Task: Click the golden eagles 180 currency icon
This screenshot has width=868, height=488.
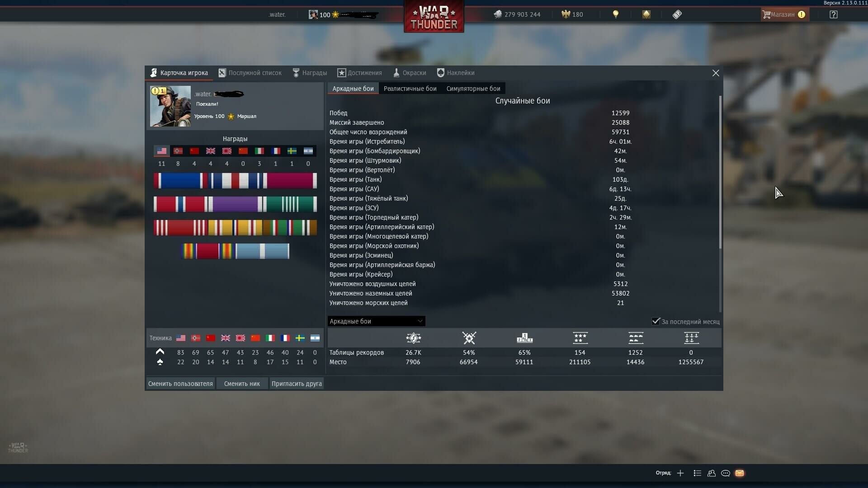Action: pos(566,14)
